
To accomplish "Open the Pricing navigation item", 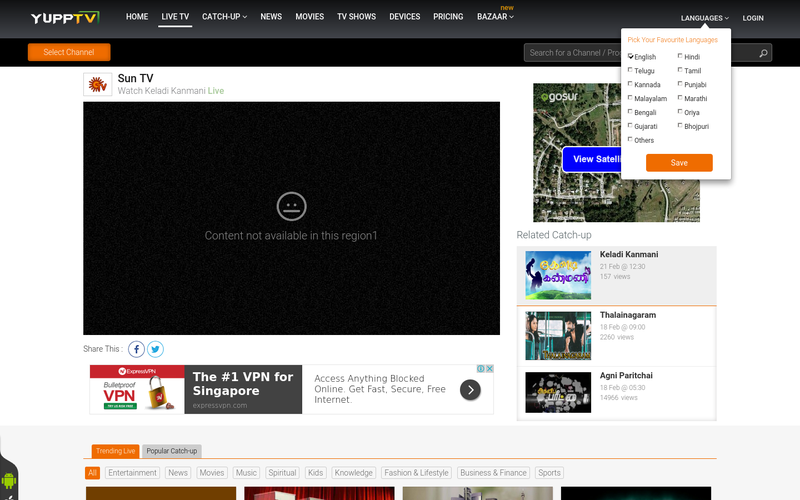I will pos(448,17).
